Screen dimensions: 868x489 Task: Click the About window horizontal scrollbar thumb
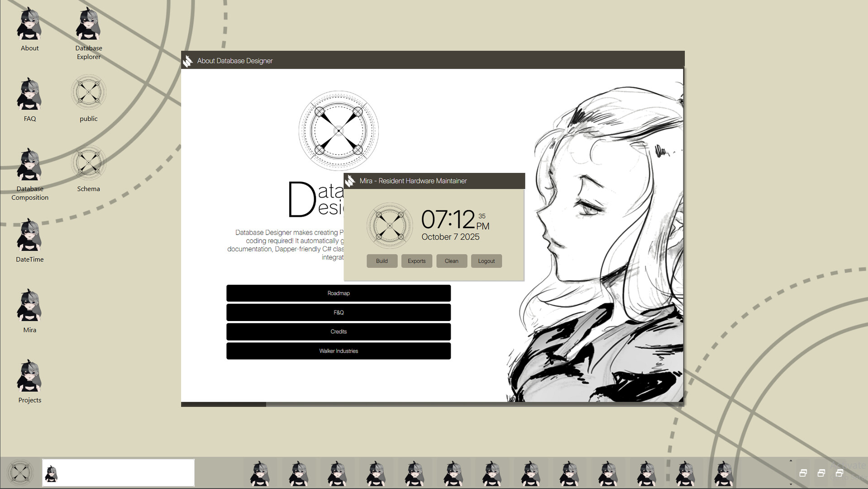pyautogui.click(x=224, y=404)
